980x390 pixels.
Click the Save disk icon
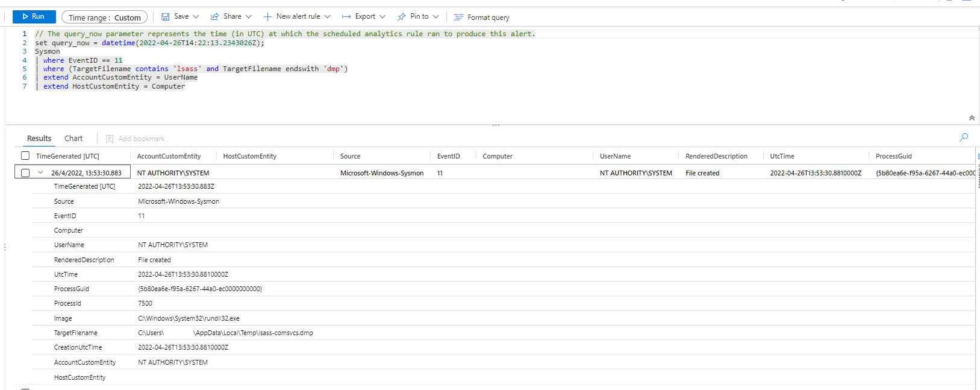click(165, 17)
